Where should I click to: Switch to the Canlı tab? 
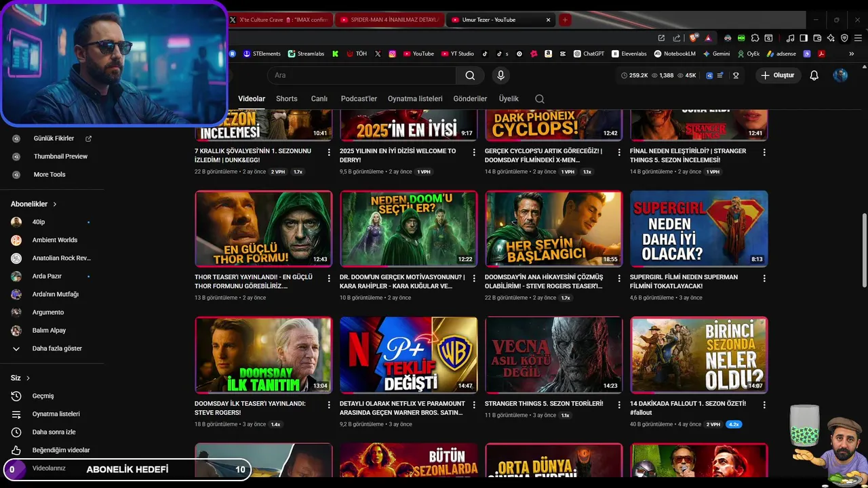[x=319, y=99]
